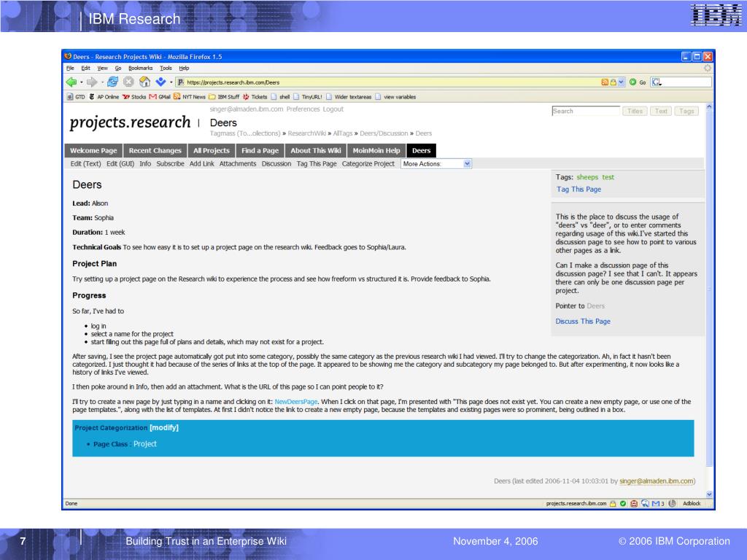This screenshot has width=747, height=560.
Task: Open the del.icio.us button dropdown arrow
Action: click(171, 82)
